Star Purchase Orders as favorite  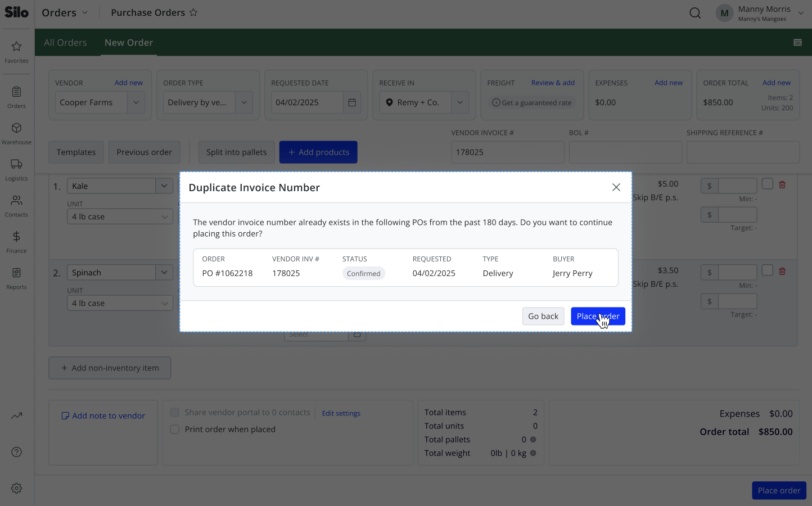193,12
